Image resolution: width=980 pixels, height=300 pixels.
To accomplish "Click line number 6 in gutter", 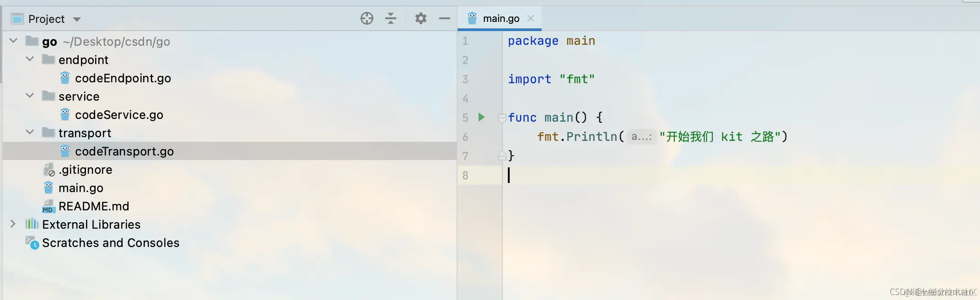I will coord(465,137).
